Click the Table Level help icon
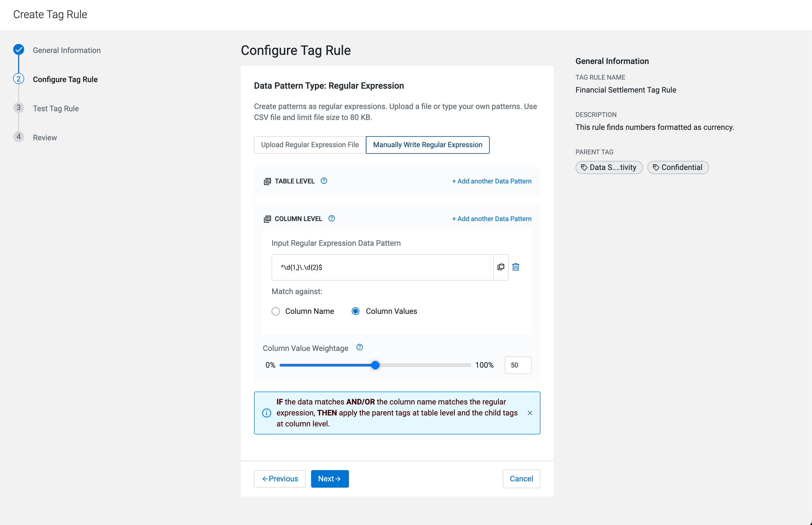This screenshot has width=812, height=525. 324,181
